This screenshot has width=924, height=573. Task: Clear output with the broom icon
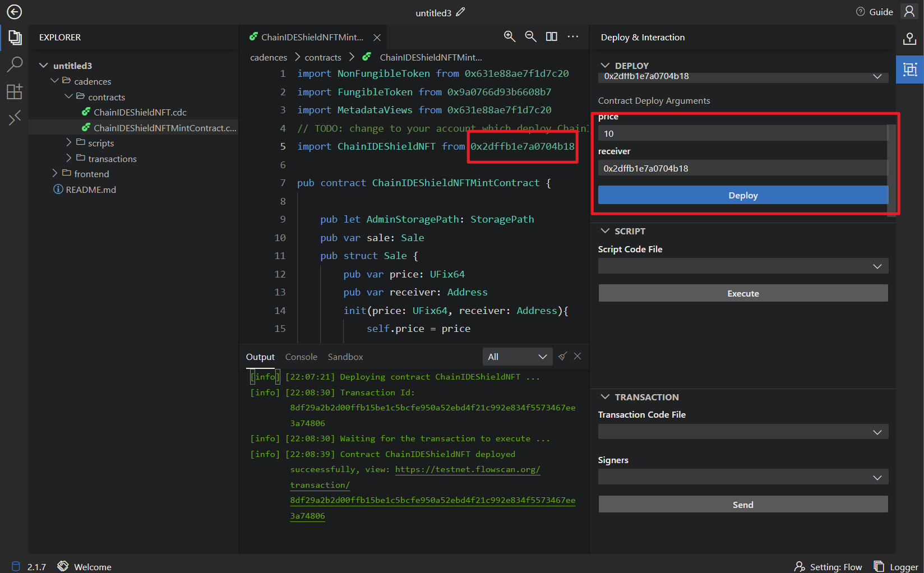coord(562,356)
